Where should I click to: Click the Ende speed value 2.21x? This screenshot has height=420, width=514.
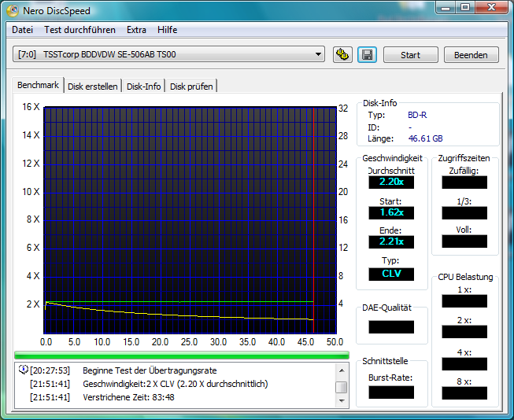point(391,241)
